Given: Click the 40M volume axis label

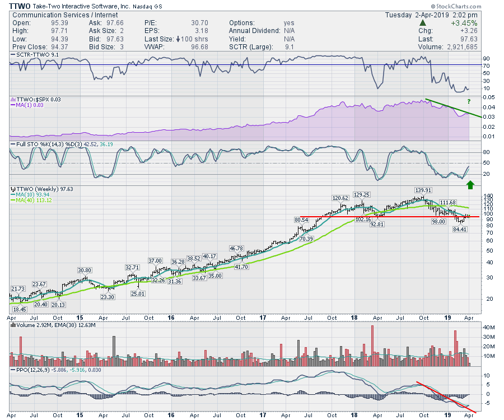Looking at the screenshot, I should pos(488,328).
